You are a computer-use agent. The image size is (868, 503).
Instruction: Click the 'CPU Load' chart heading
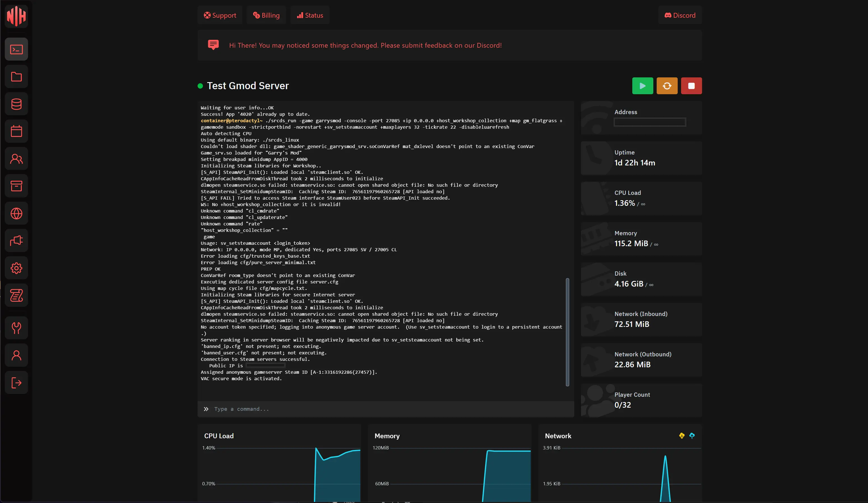pyautogui.click(x=219, y=436)
